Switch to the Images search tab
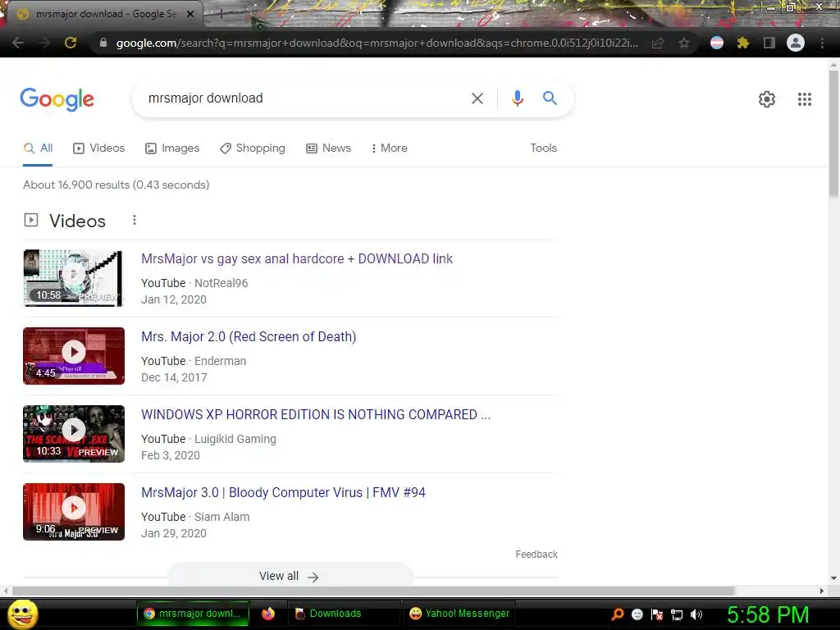 point(172,148)
